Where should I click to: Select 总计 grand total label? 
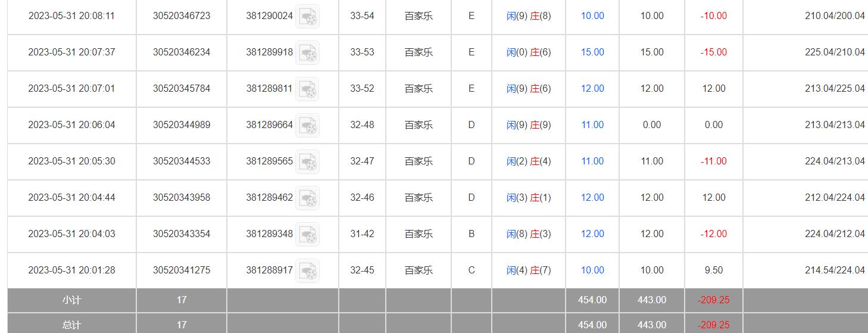pos(71,325)
